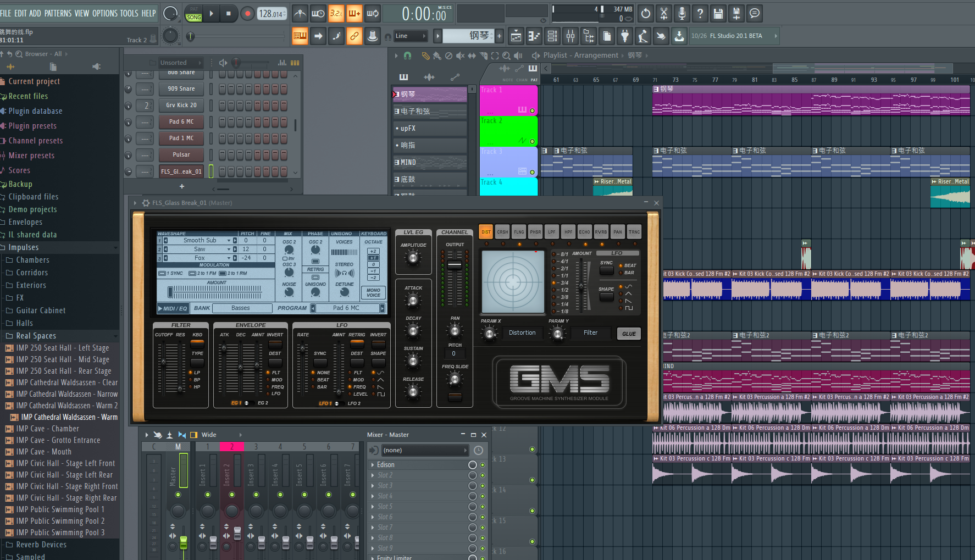Select IMP Cave - Chamber impulse file
This screenshot has height=560, width=975.
48,429
